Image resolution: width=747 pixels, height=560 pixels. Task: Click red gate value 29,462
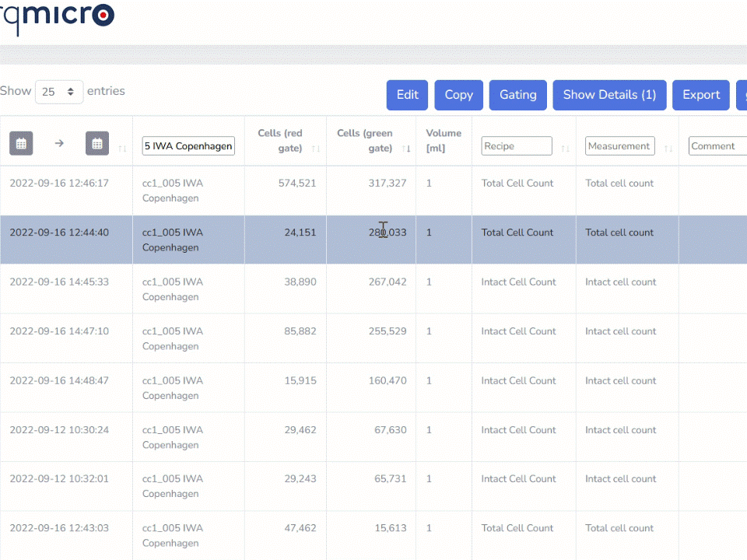(x=300, y=430)
